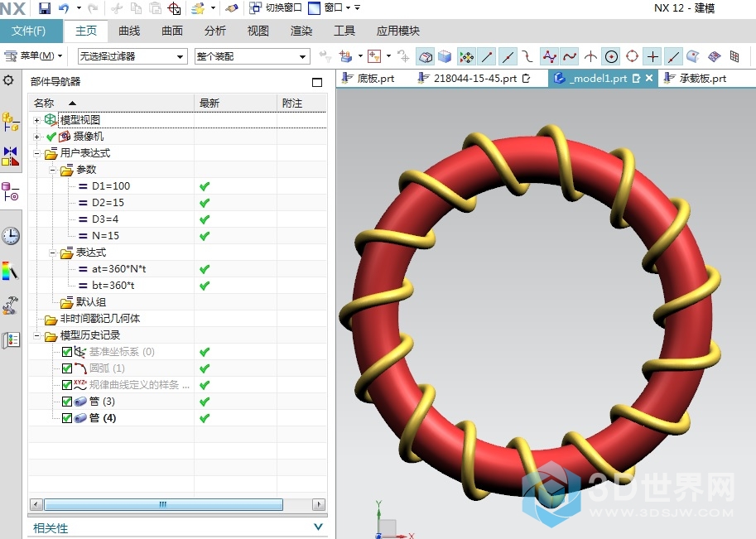756x539 pixels.
Task: Toggle the End Point snap icon
Action: [487, 57]
